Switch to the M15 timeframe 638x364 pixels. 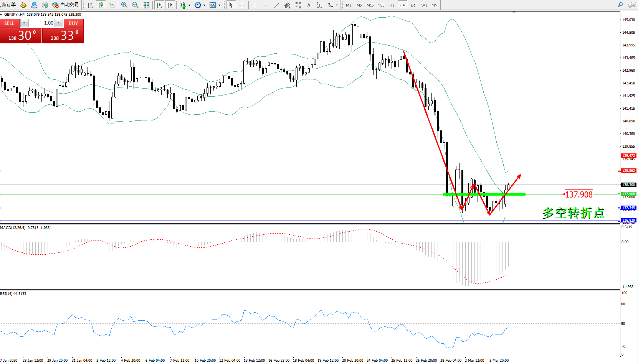click(370, 5)
